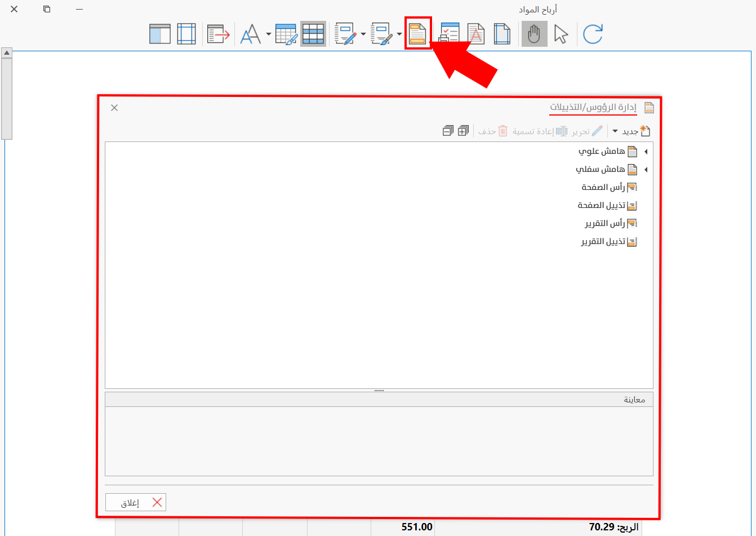Open the جديد dropdown arrow

pyautogui.click(x=615, y=131)
